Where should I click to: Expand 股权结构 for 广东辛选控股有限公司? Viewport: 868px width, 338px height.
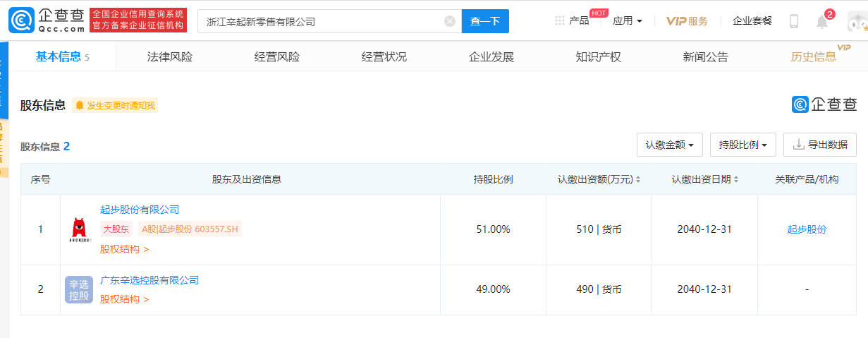125,299
